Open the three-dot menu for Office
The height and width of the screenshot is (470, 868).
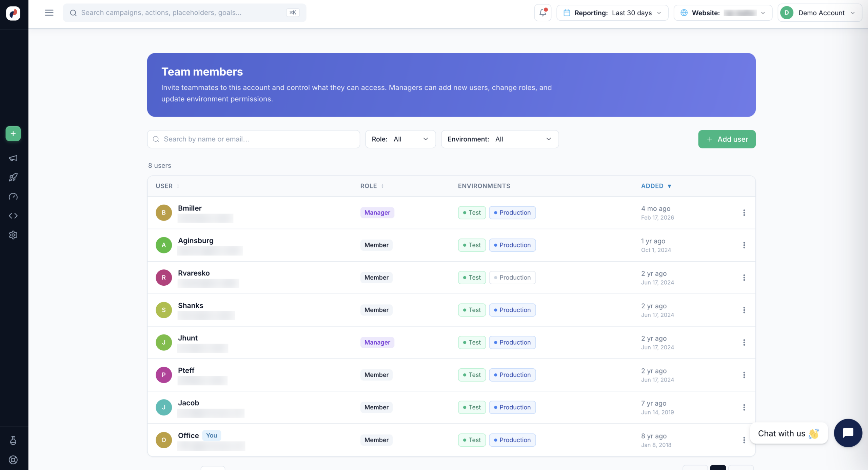[744, 440]
